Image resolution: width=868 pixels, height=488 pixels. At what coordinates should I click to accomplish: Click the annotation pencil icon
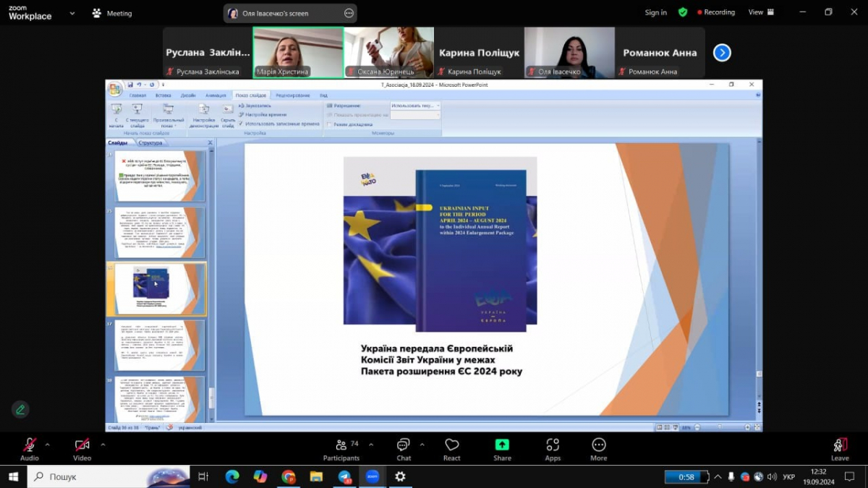(20, 409)
